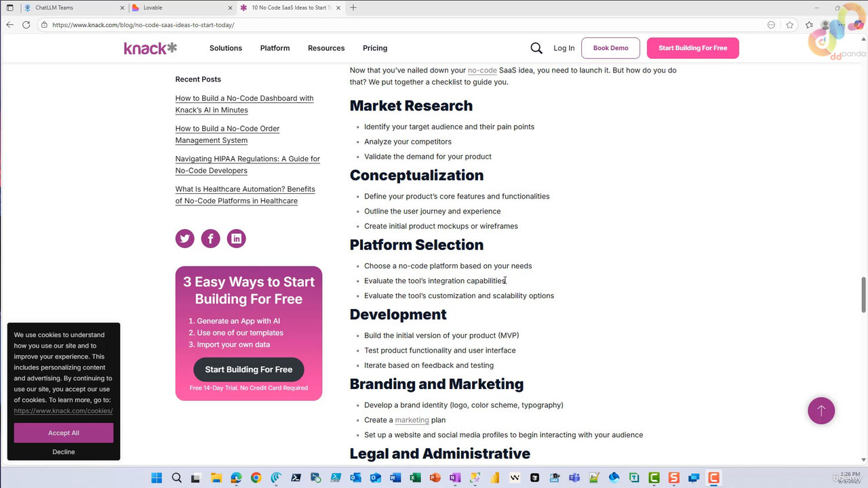Click the Development heading

(x=398, y=314)
